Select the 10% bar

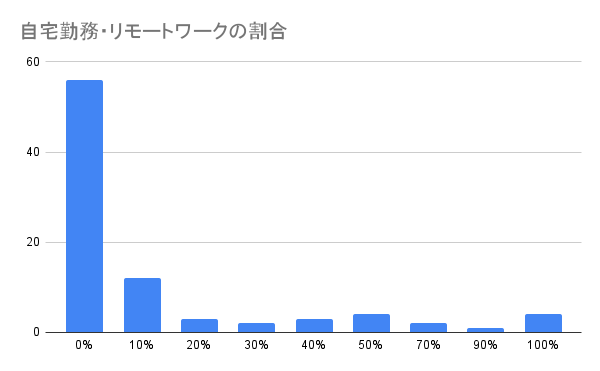[142, 305]
